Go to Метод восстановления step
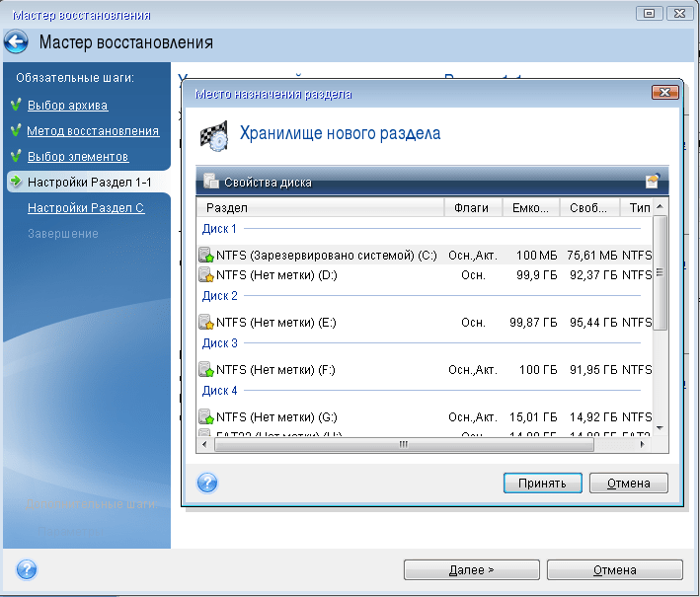 pyautogui.click(x=93, y=130)
